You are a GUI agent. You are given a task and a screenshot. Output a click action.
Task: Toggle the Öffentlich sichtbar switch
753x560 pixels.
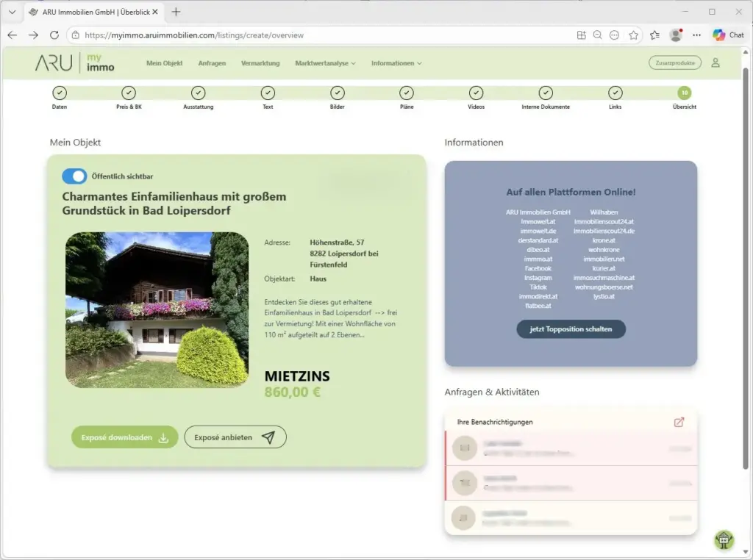(x=74, y=176)
